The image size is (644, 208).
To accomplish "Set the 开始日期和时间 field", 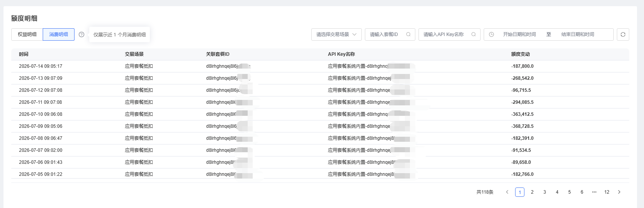I will click(519, 34).
